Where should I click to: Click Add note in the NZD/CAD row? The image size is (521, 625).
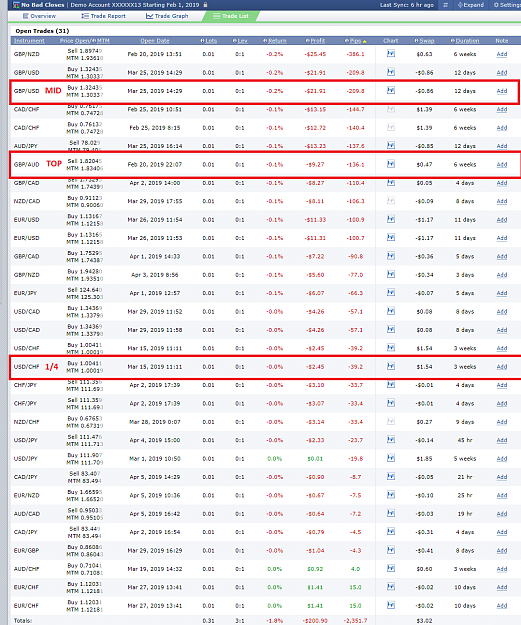click(x=502, y=201)
